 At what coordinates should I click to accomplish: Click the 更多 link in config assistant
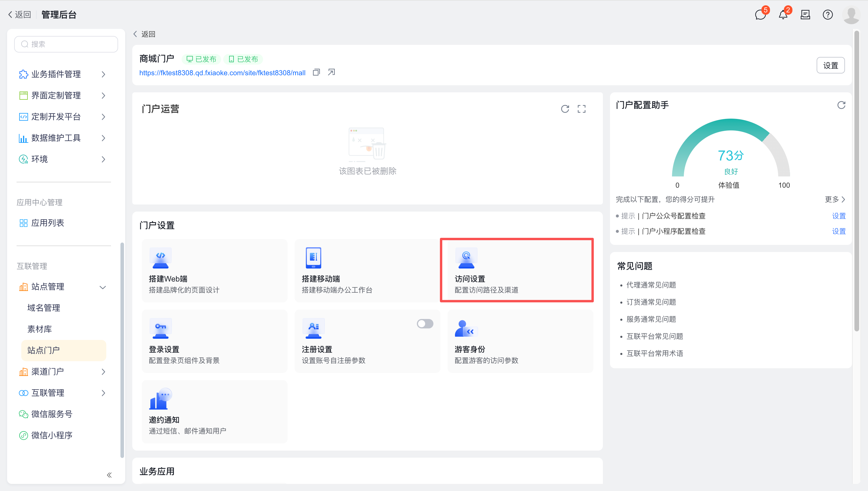point(834,199)
